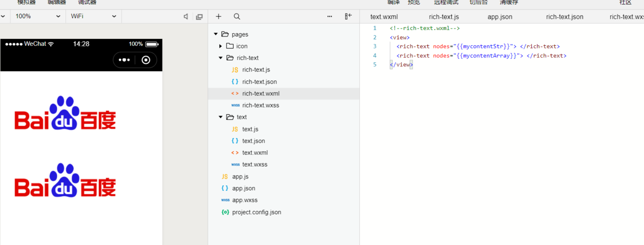644x245 pixels.
Task: Mute the simulator sound with the speaker icon
Action: [186, 17]
